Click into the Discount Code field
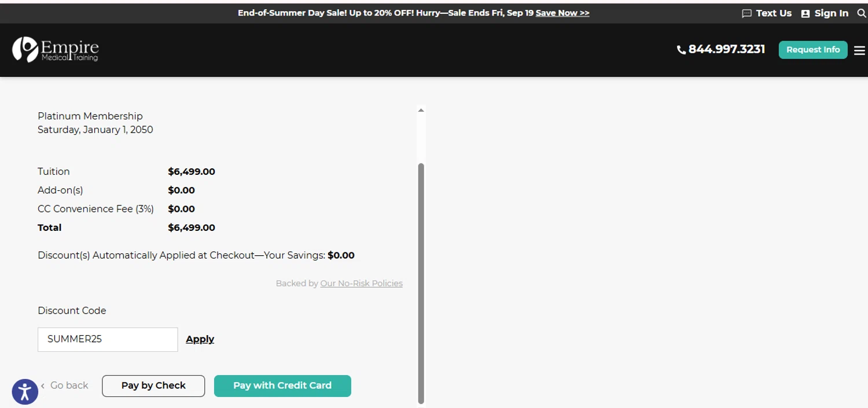 tap(108, 340)
